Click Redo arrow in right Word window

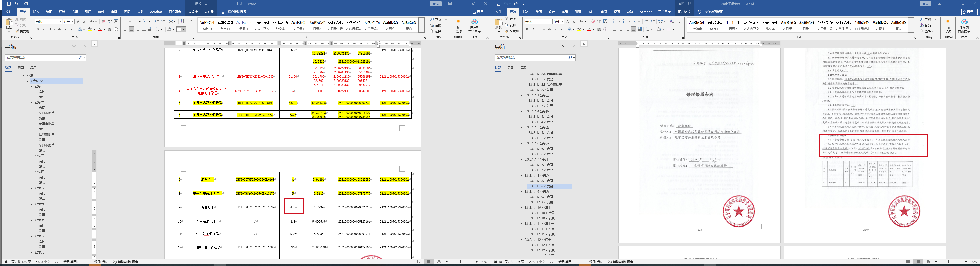click(x=515, y=4)
